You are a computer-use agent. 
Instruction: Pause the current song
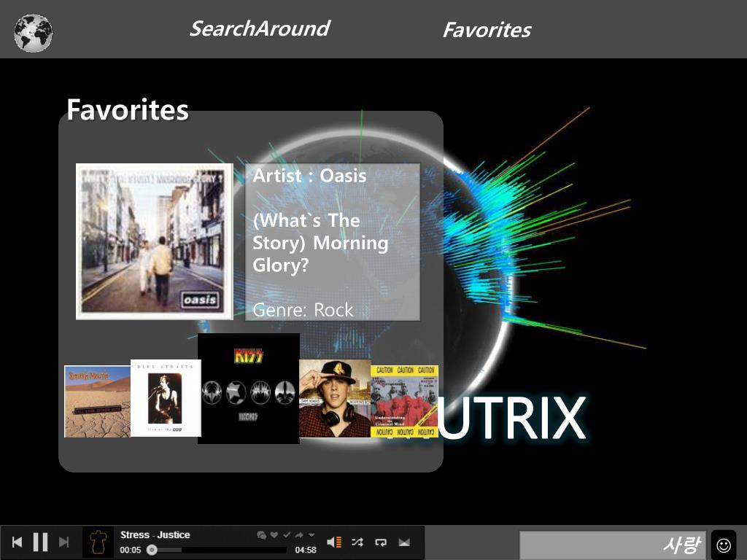41,542
